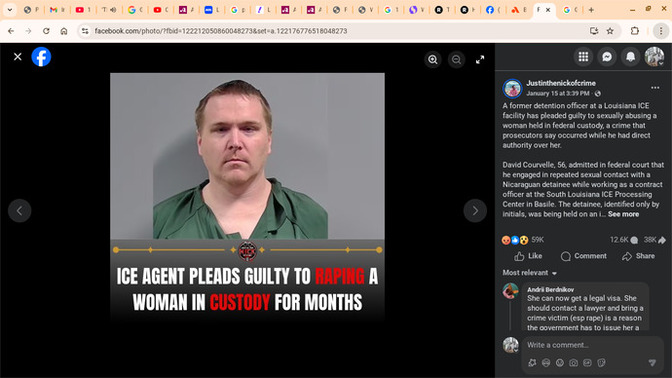Bookmark this page with the star
Image resolution: width=672 pixels, height=378 pixels.
coord(610,31)
